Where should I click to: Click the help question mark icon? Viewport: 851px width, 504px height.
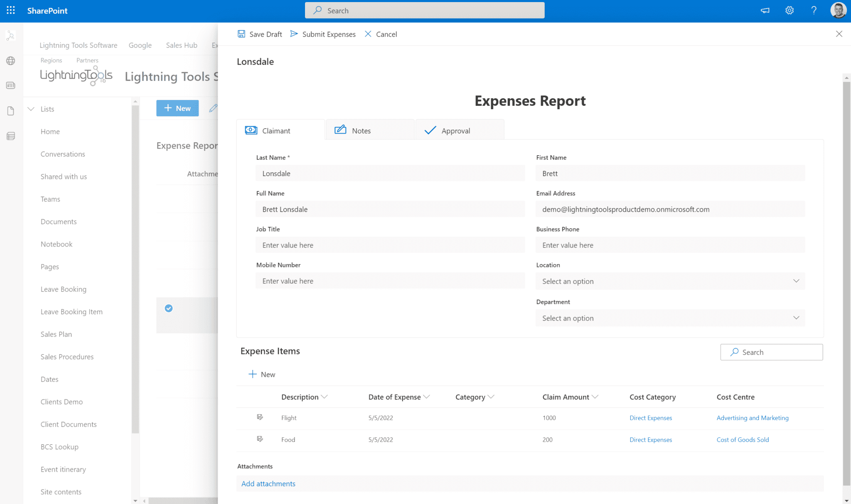click(x=814, y=10)
